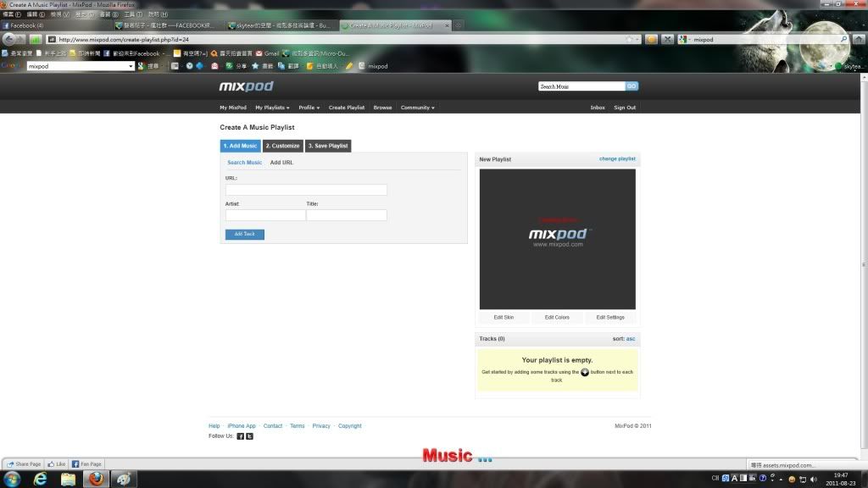Click the GO button next to Search Music
Image resolution: width=868 pixels, height=488 pixels.
[632, 86]
